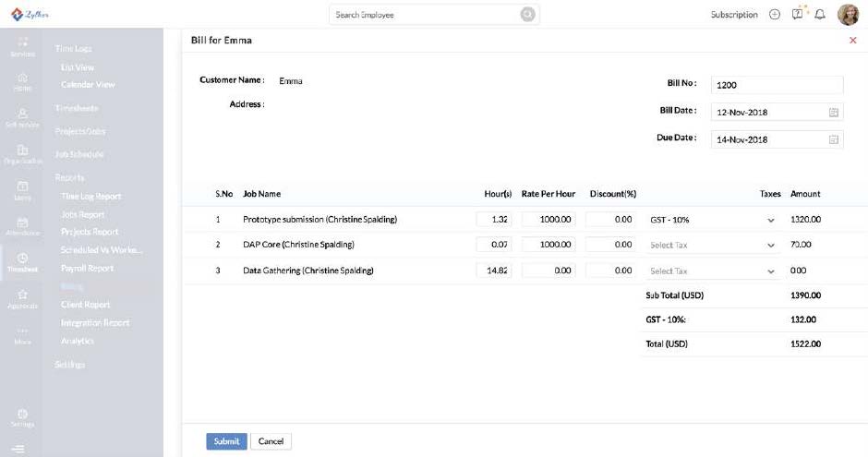Click the Bill No input field

coord(777,85)
